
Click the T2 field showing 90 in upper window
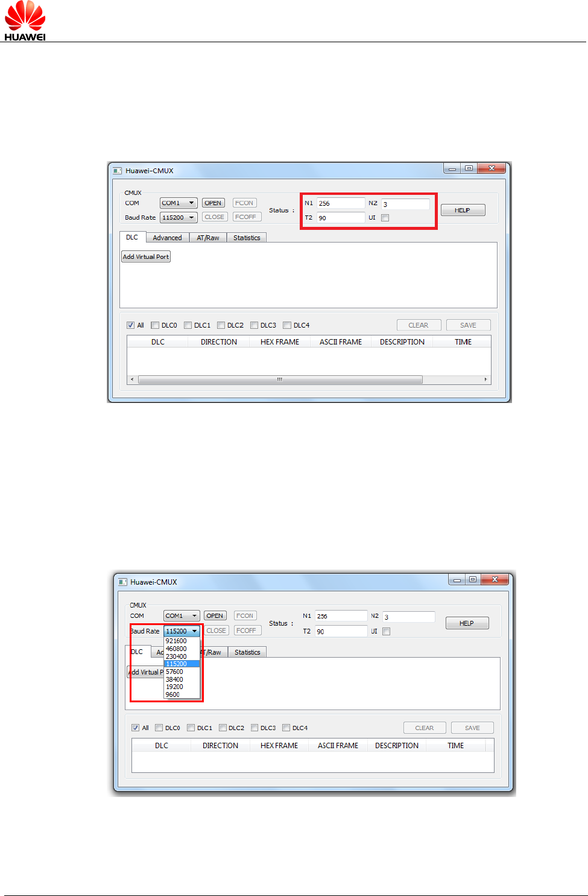(341, 218)
